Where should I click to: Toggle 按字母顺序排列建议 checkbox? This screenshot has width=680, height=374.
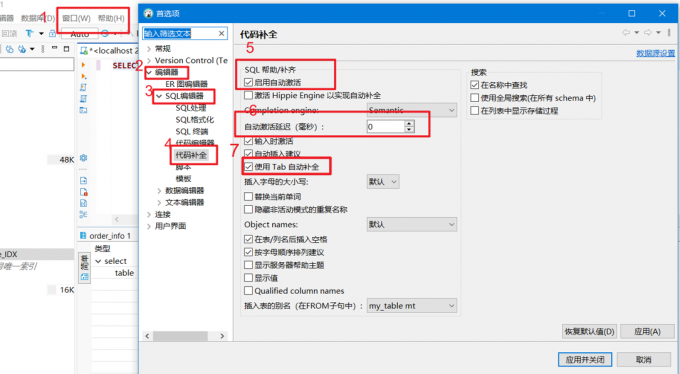point(248,252)
